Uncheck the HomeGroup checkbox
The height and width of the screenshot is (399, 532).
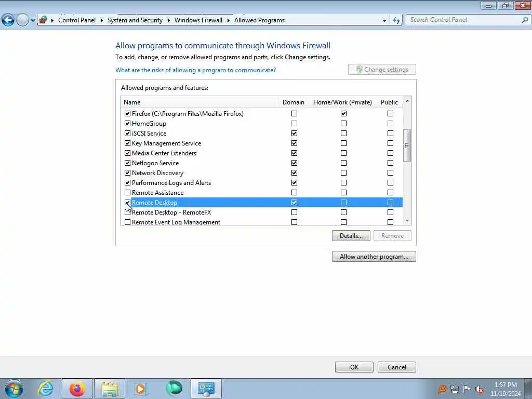point(128,124)
